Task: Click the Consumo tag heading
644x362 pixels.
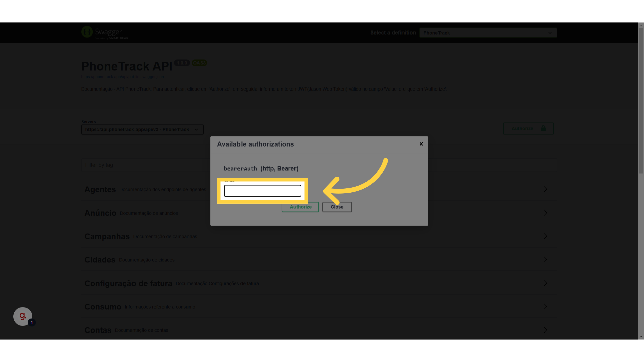Action: (103, 307)
